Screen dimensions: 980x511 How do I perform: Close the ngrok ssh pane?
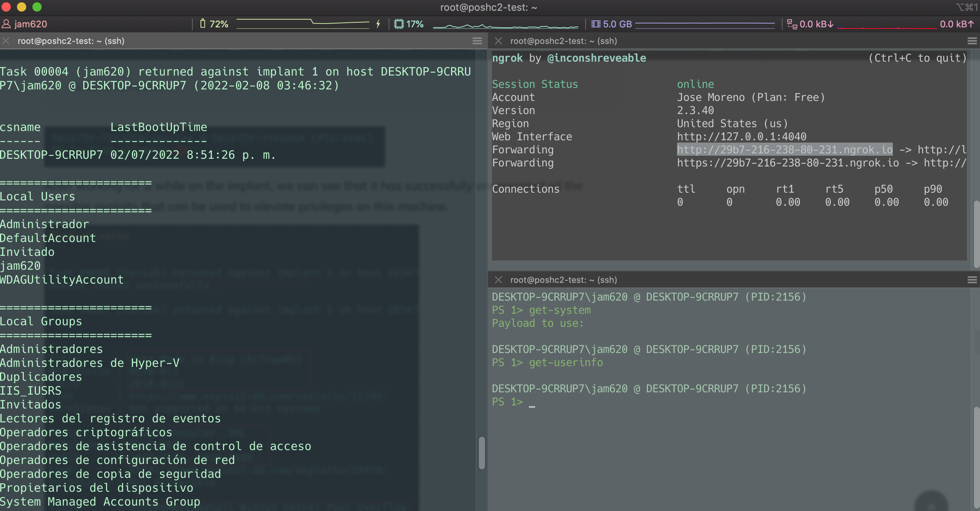coord(498,41)
